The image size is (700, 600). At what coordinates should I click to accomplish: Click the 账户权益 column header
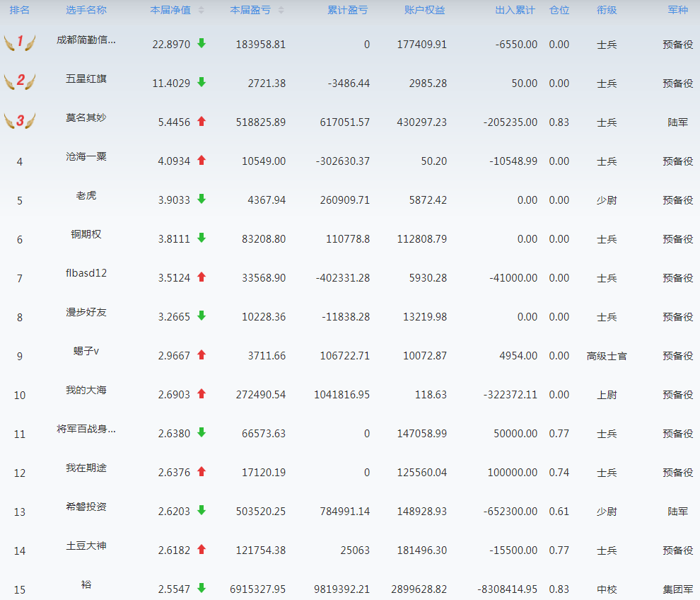coord(424,10)
